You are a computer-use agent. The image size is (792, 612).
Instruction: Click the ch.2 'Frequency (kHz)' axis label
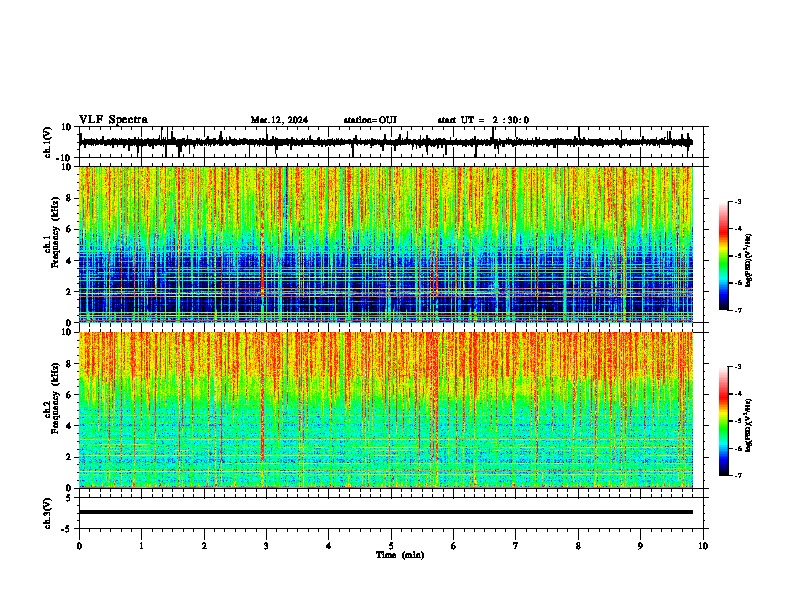pyautogui.click(x=55, y=398)
